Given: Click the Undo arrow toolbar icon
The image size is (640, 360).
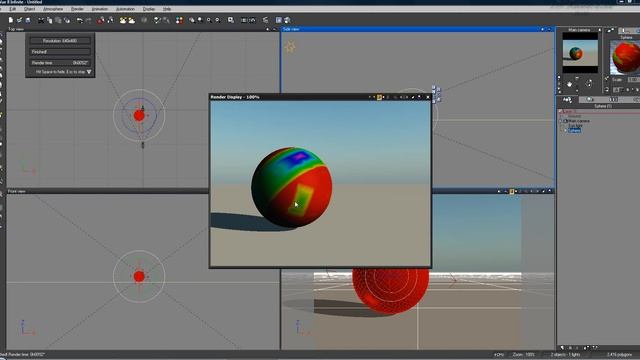Looking at the screenshot, I should tap(80, 20).
